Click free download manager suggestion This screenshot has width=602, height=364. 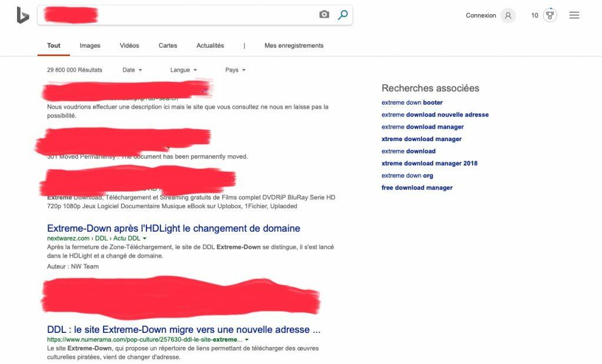pyautogui.click(x=417, y=188)
